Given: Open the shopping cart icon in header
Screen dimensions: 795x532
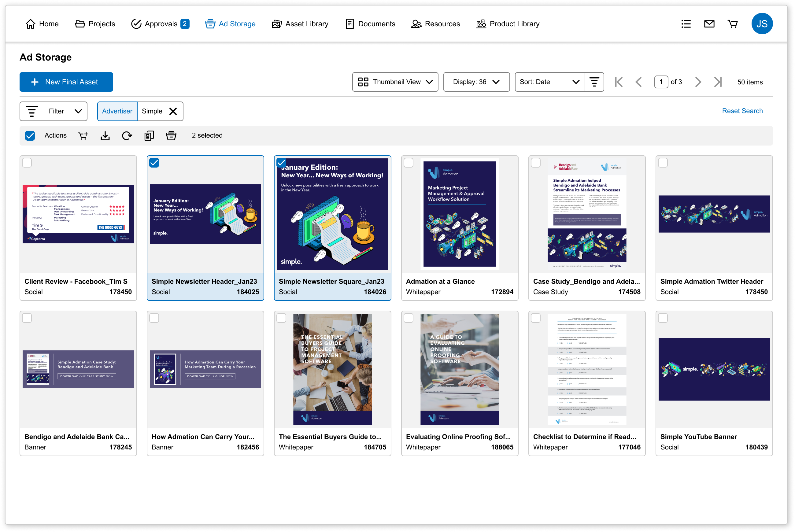Looking at the screenshot, I should (733, 24).
